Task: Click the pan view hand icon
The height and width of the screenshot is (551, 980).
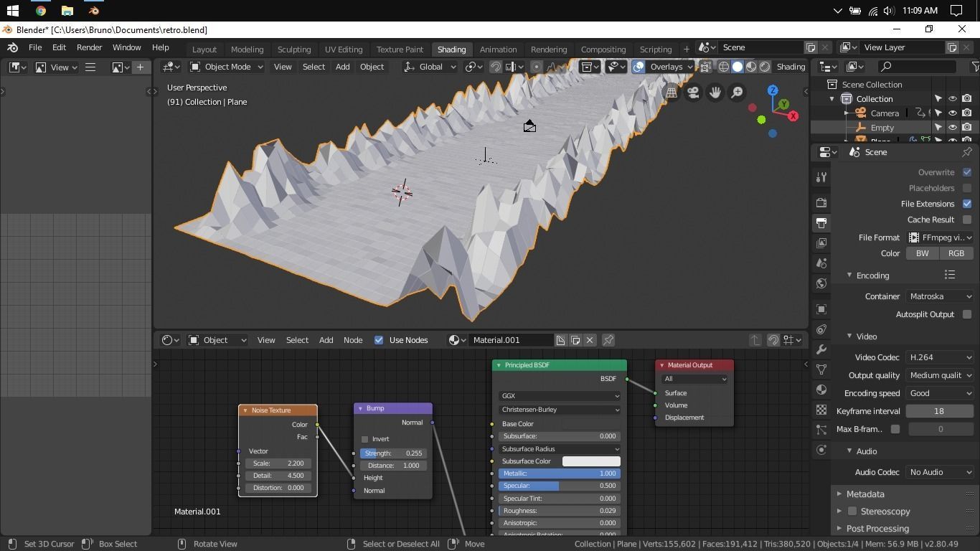Action: (x=715, y=93)
